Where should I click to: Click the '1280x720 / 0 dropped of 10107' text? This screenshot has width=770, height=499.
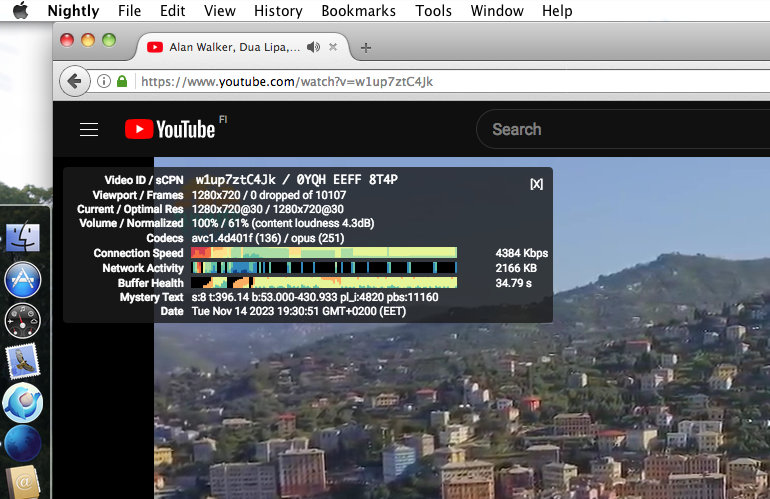pos(269,195)
